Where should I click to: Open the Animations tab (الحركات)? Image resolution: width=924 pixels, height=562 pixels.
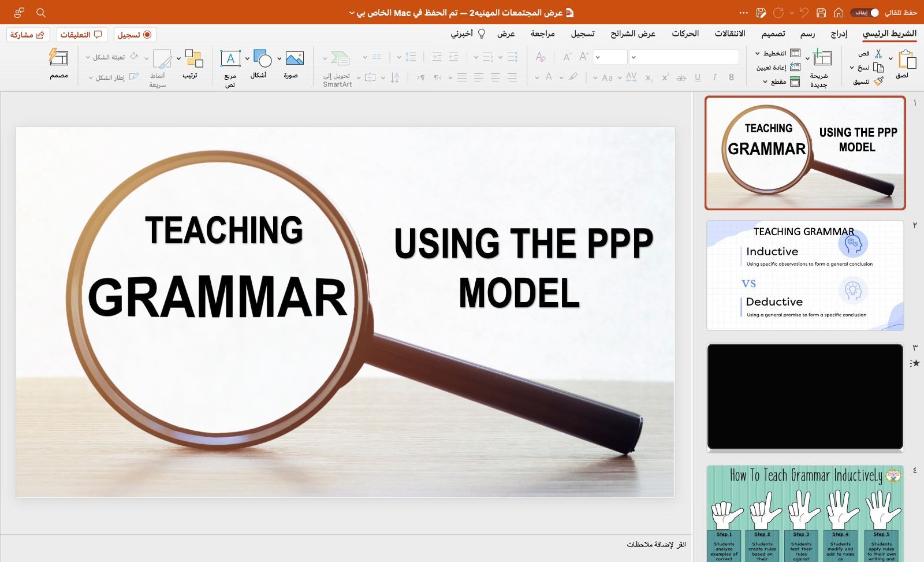point(685,34)
